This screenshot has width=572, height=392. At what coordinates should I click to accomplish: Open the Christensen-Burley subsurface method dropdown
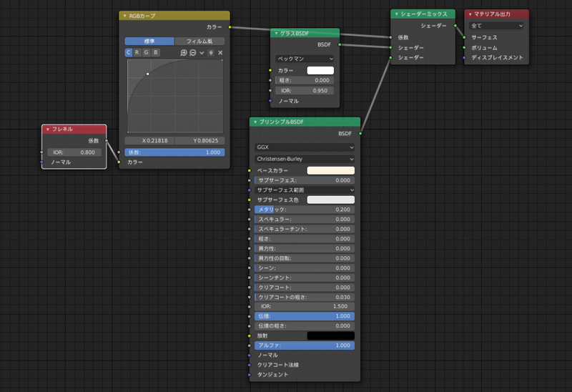(305, 158)
